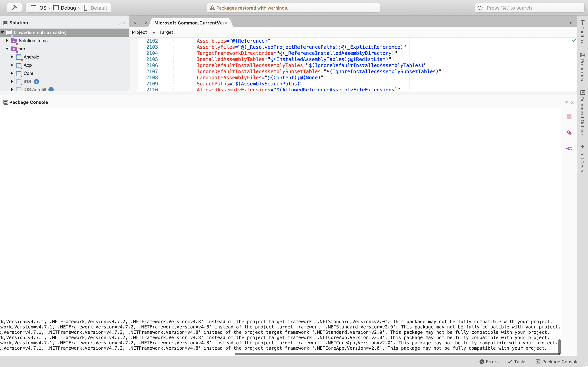The image size is (588, 367).
Task: Expand the Android project node
Action: [x=12, y=57]
